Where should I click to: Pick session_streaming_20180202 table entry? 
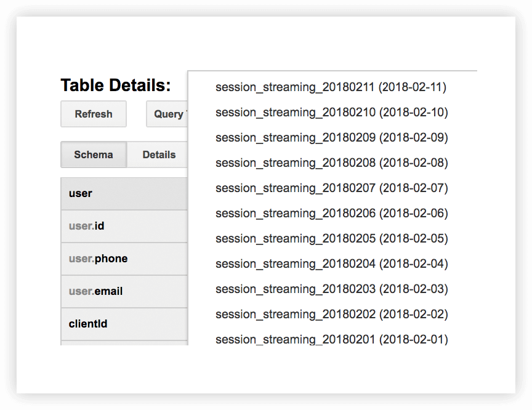pyautogui.click(x=331, y=314)
